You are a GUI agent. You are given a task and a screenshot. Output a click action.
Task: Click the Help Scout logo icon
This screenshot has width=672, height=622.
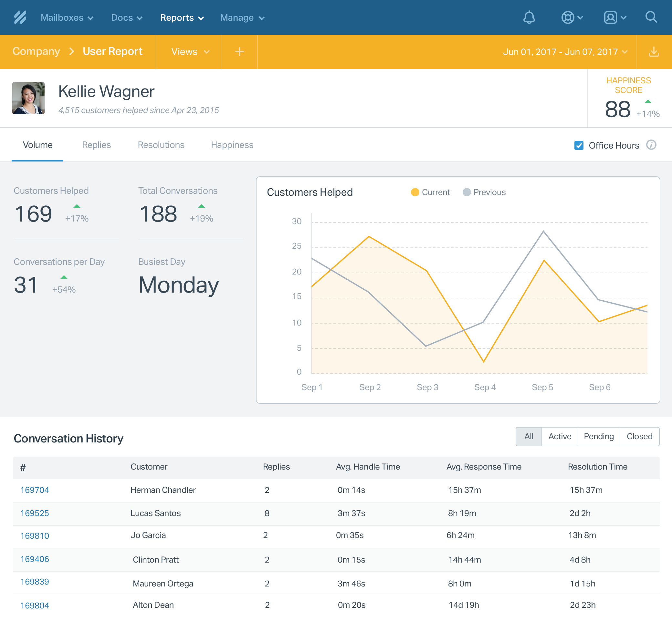20,17
